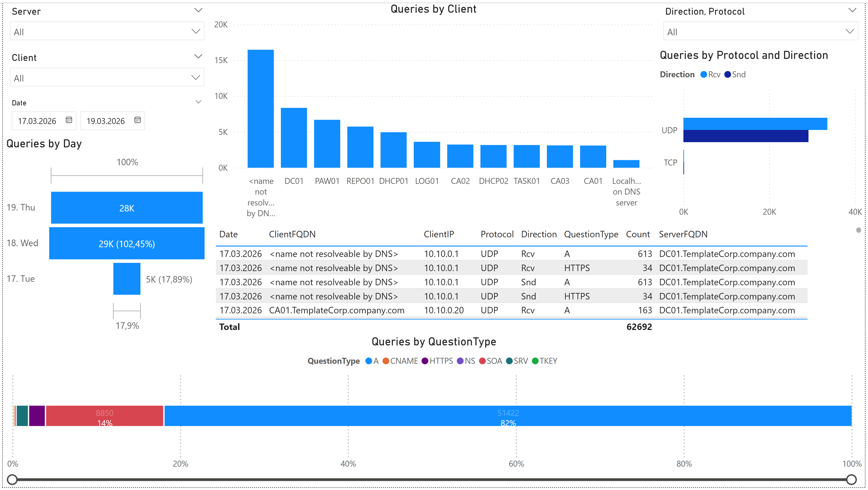Sort table by ClientFQDN column header
The width and height of the screenshot is (868, 490).
[292, 234]
